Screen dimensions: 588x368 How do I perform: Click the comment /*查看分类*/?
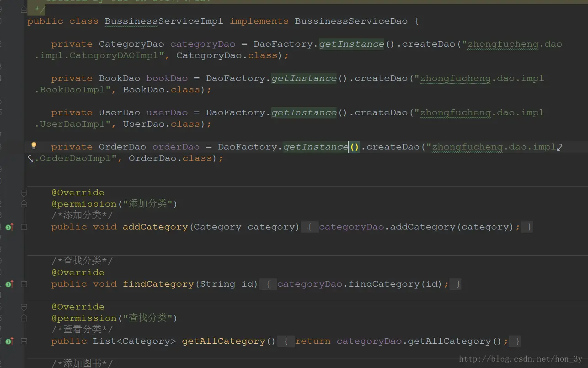pos(82,329)
